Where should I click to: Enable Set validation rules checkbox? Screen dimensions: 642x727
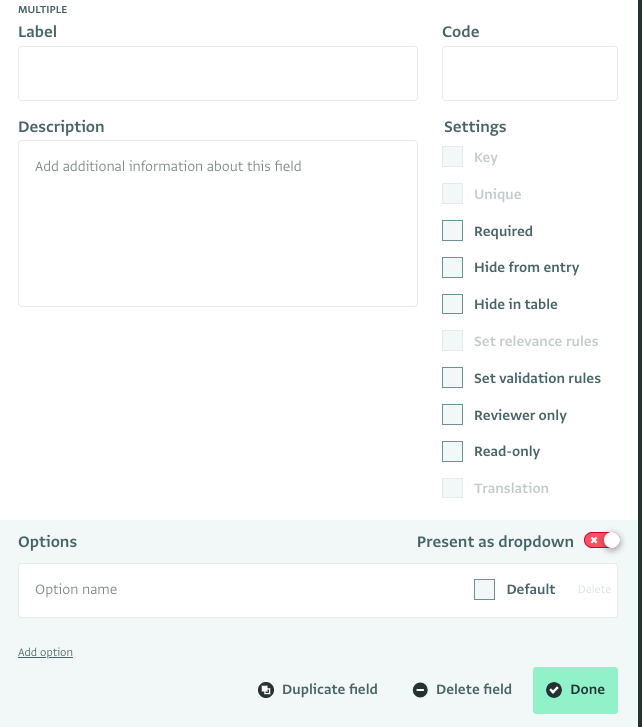click(453, 378)
